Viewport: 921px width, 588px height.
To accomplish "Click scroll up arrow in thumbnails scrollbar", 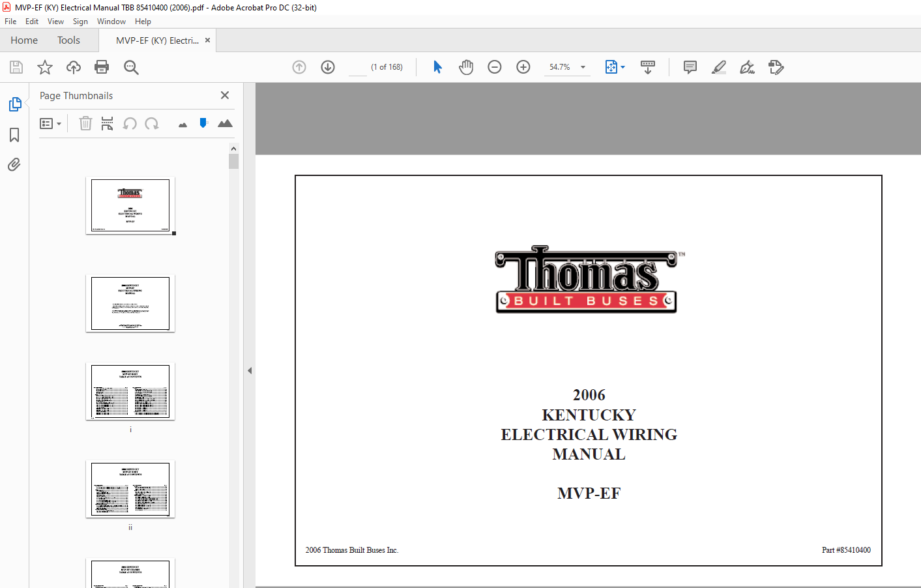I will (x=233, y=149).
